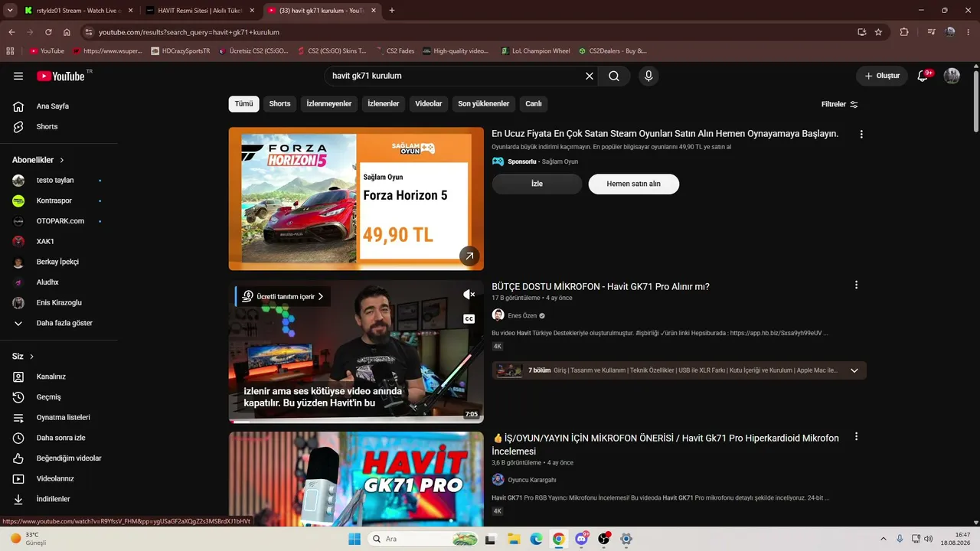
Task: Click the magnifier search button
Action: pos(614,76)
